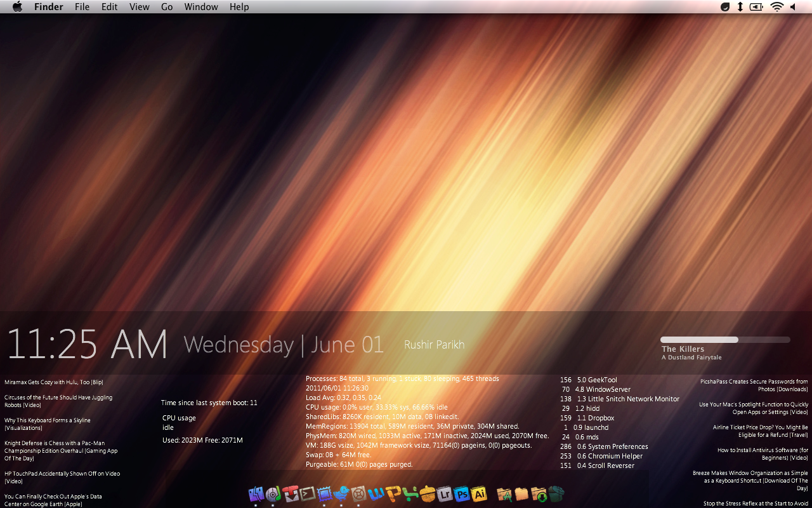812x508 pixels.
Task: Launch iTunes from the dock
Action: tap(273, 493)
